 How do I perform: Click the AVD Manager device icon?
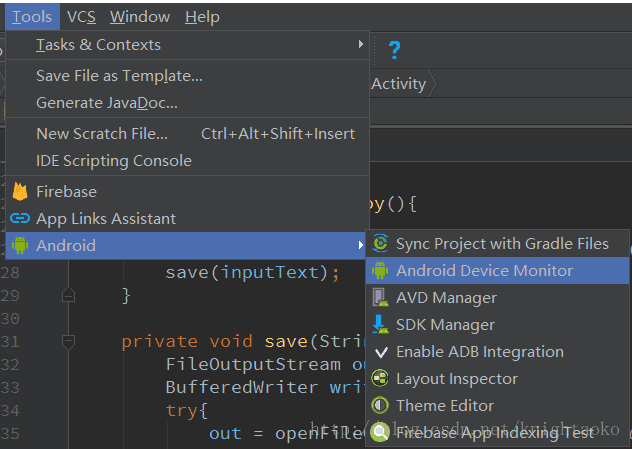click(380, 297)
